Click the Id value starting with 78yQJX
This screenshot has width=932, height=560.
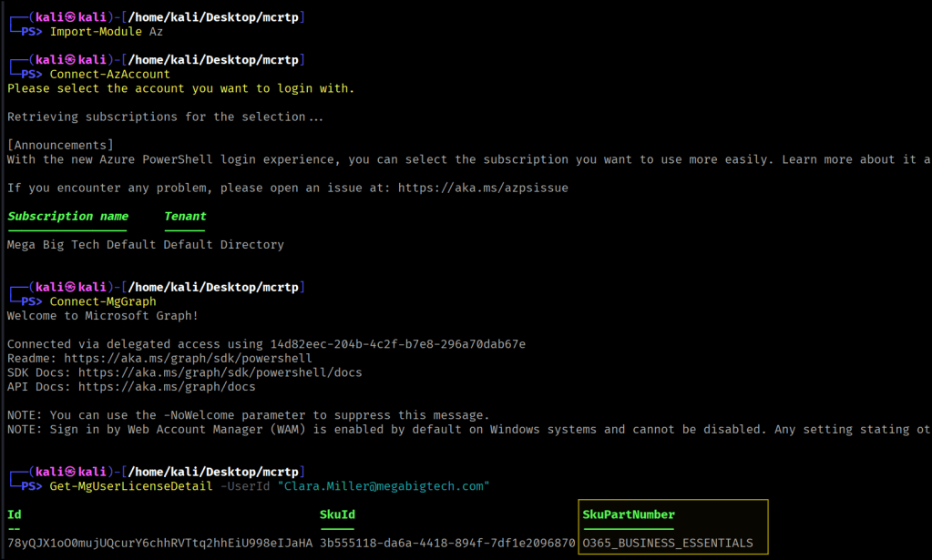[x=159, y=543]
